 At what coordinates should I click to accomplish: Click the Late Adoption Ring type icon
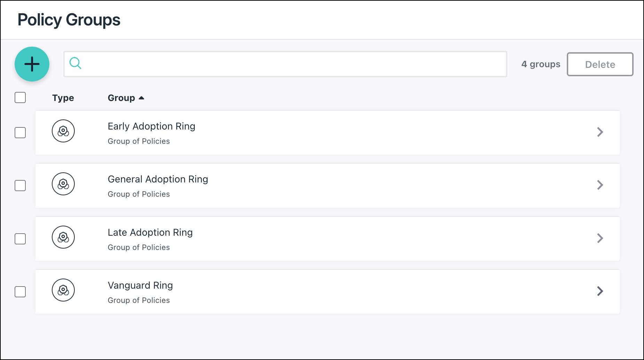(63, 237)
